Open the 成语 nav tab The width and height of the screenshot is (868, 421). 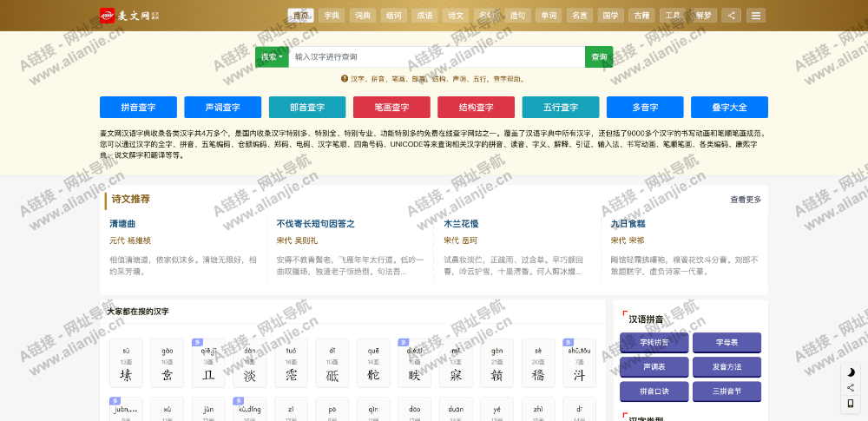click(424, 16)
